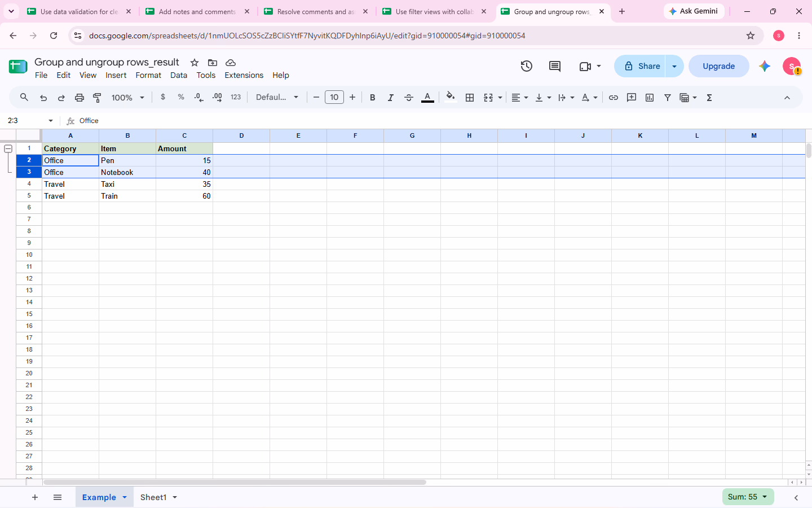The image size is (812, 508).
Task: Collapse the row group minus toggle
Action: pos(8,148)
